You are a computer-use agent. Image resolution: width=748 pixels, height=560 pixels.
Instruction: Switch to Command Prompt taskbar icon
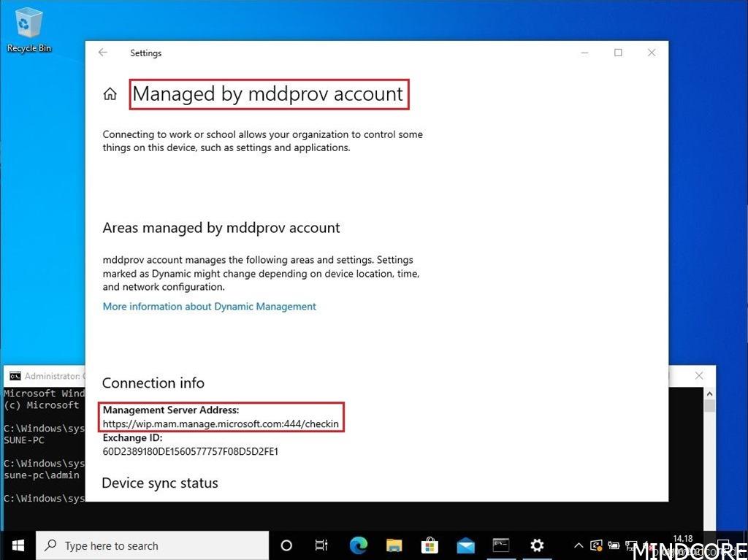click(501, 545)
